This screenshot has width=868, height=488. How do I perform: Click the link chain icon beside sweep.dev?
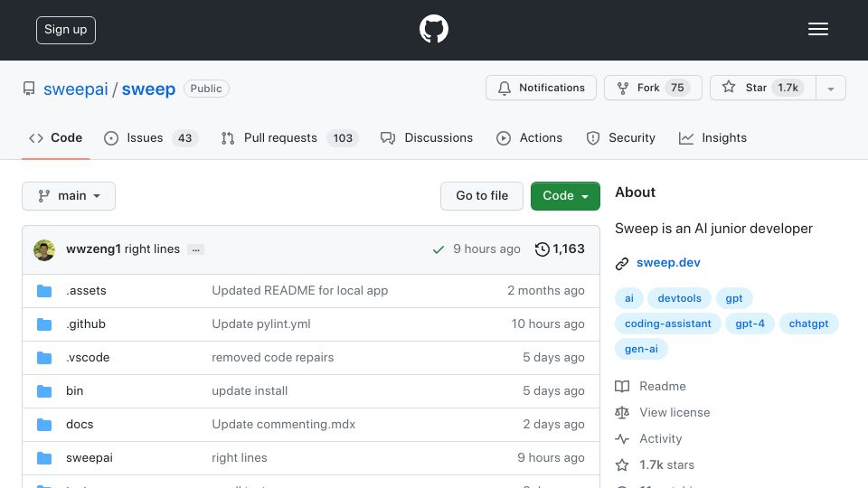point(622,263)
